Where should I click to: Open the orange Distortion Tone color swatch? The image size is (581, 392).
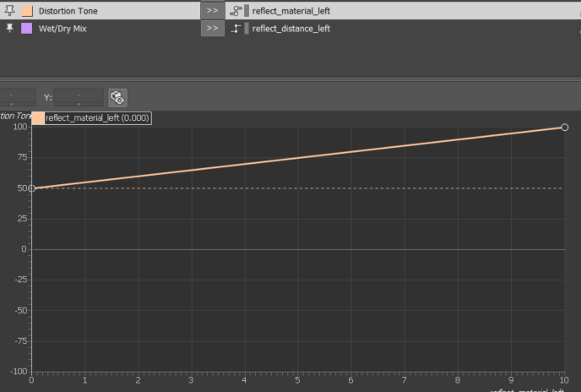27,11
